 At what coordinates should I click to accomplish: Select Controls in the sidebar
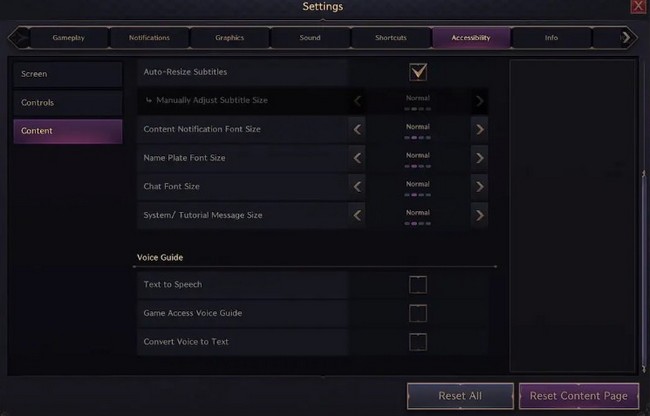pos(68,103)
